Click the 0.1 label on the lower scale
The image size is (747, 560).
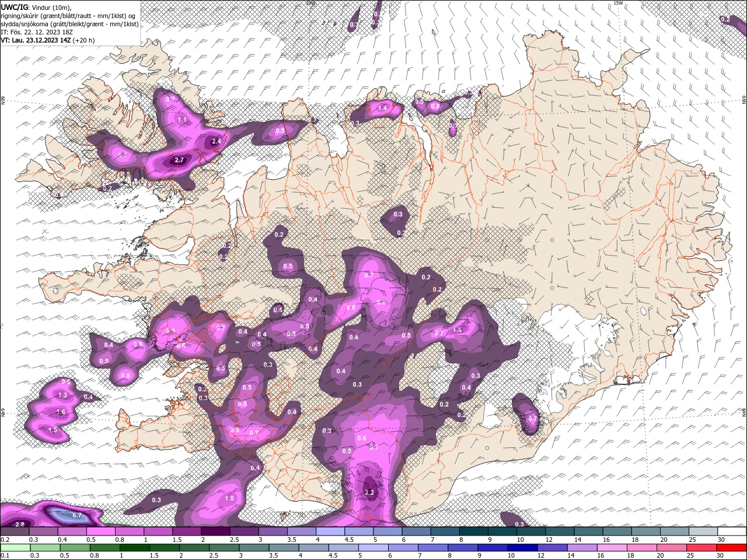point(4,556)
